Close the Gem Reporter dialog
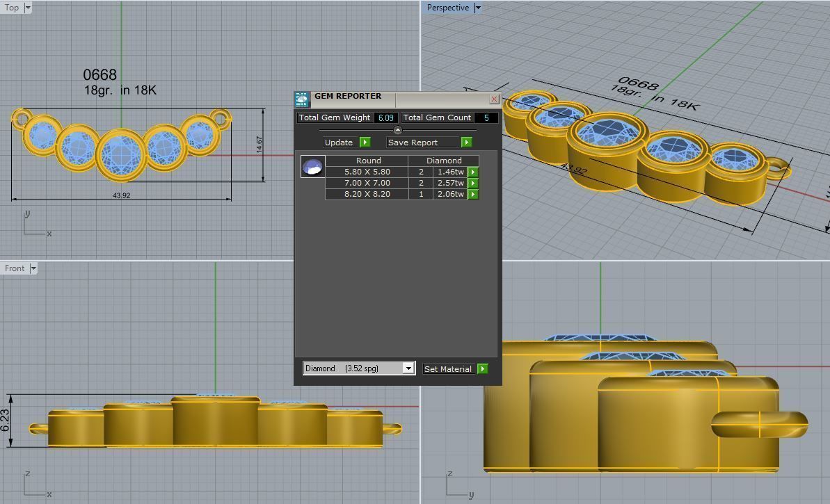 [494, 99]
